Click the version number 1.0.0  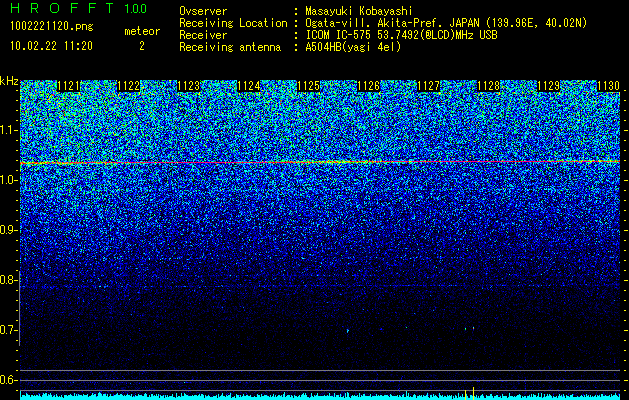(135, 8)
